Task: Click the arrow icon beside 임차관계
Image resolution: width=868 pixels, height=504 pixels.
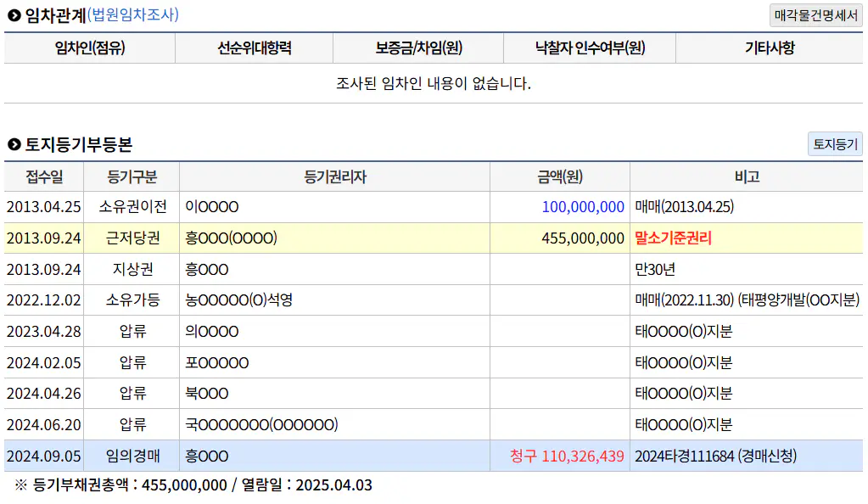Action: tap(14, 15)
